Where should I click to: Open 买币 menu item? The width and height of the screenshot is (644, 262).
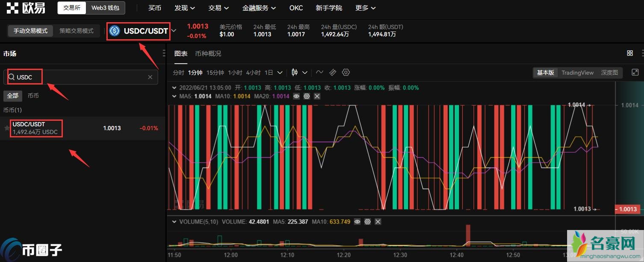155,8
